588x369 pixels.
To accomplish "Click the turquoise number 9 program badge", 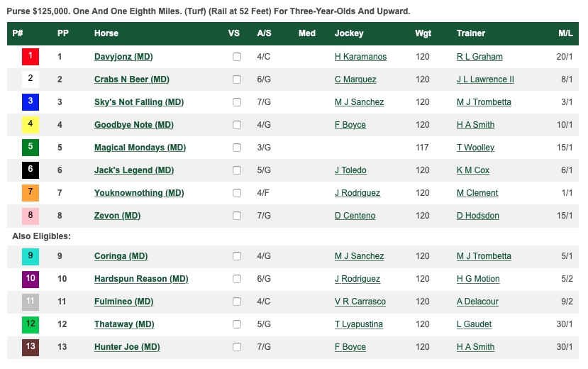I will pos(30,256).
